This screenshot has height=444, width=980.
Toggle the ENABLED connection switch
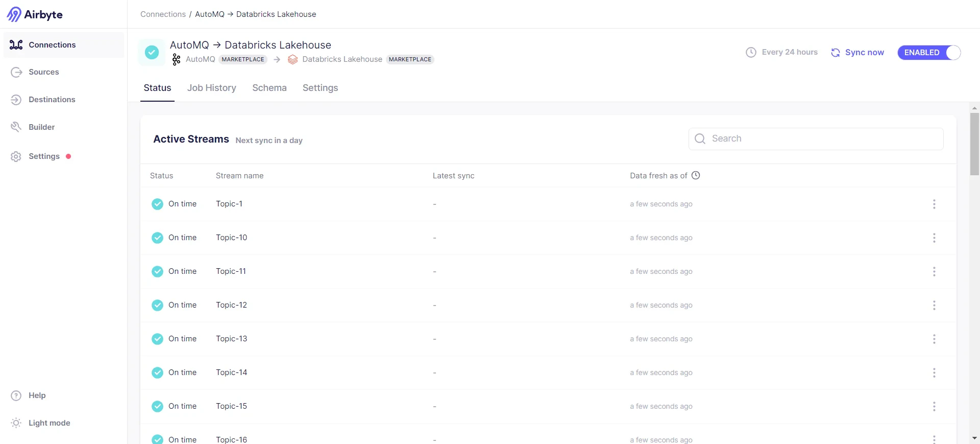click(x=929, y=52)
